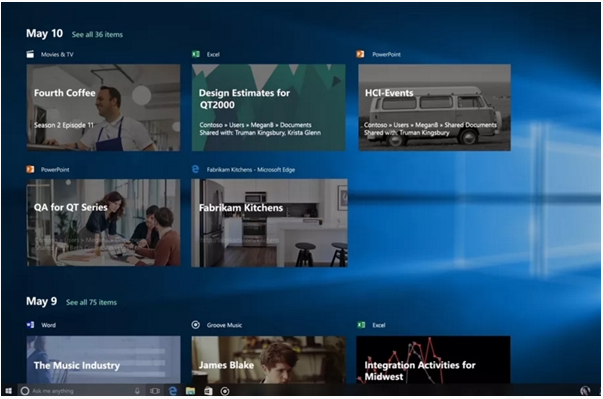Click See all 75 items link
The image size is (603, 399).
coord(92,303)
